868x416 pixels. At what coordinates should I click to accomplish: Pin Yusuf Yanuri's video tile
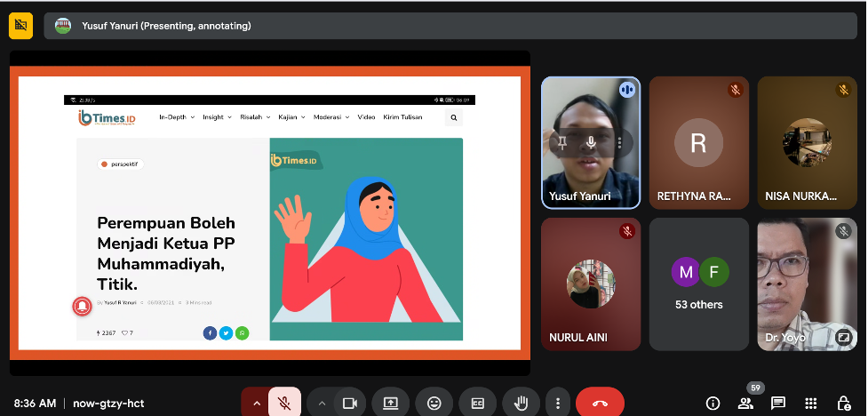[562, 141]
